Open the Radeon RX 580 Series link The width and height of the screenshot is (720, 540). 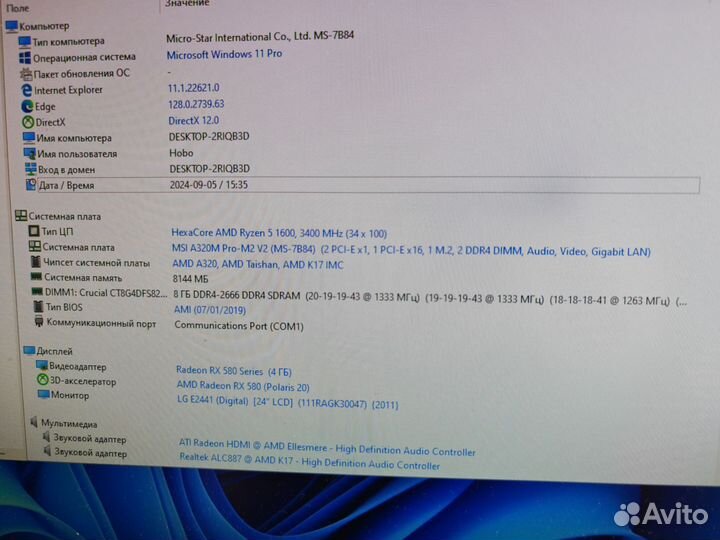tap(234, 371)
